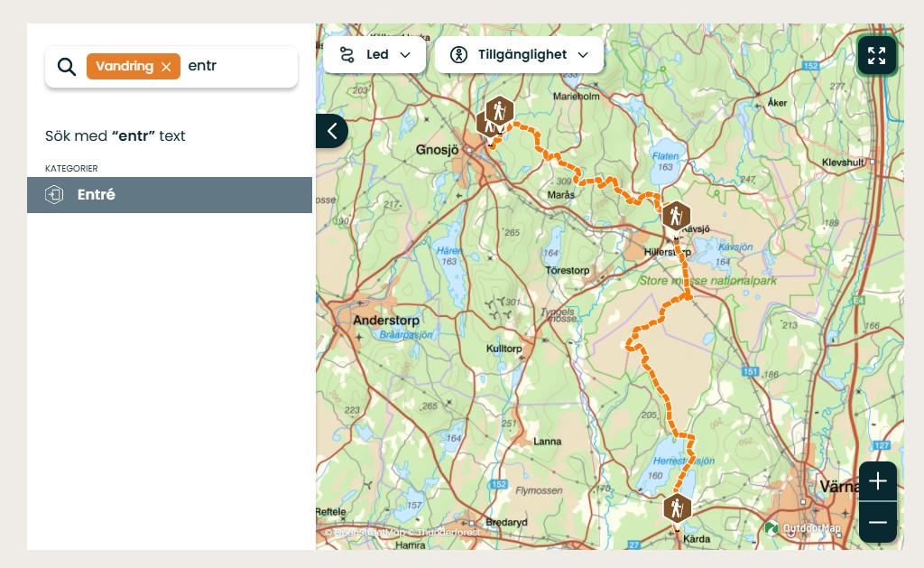Select the hiking marker near Kärda
The width and height of the screenshot is (924, 568).
[676, 508]
